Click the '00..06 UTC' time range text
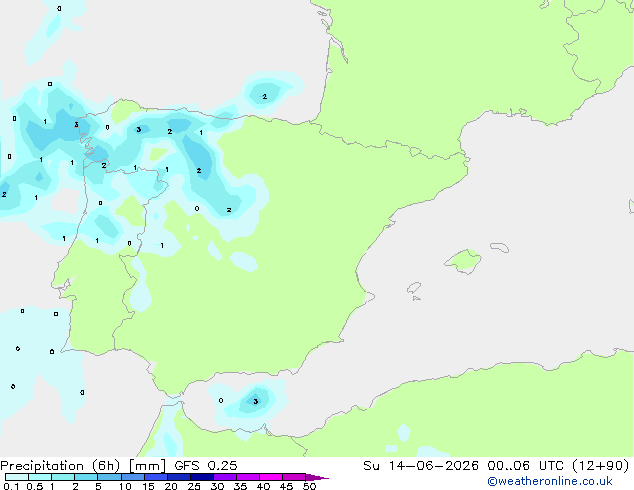The image size is (634, 490). click(525, 466)
